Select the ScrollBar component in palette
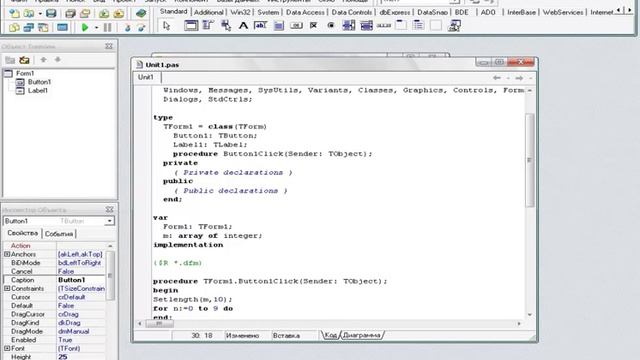Viewport: 640px width, 360px height. [384, 26]
